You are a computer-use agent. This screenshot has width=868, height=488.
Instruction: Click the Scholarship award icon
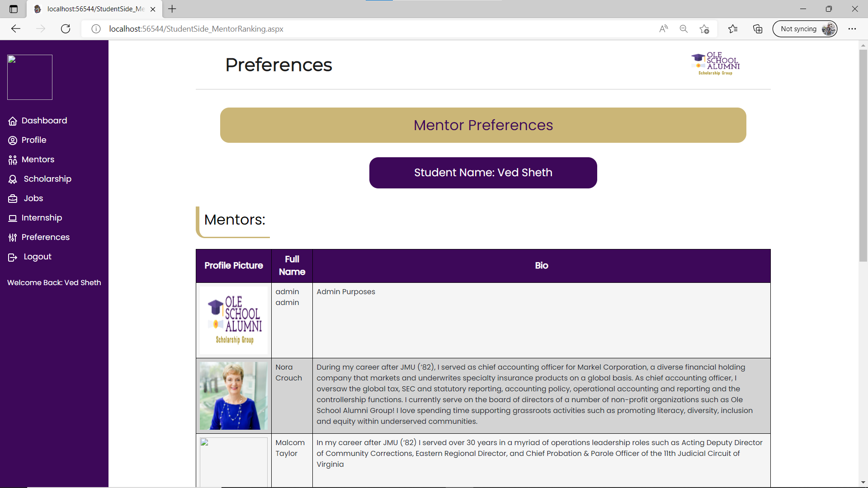point(13,179)
